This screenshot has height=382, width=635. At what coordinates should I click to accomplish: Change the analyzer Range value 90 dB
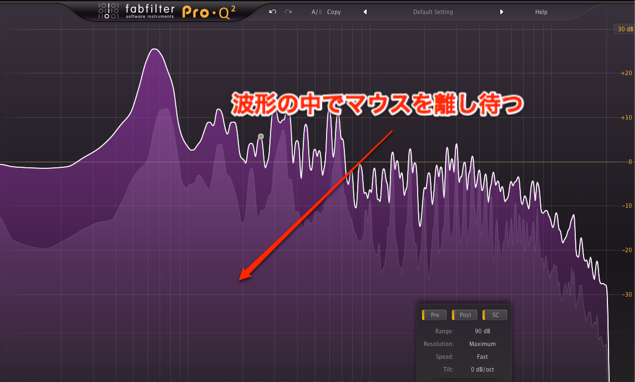pyautogui.click(x=482, y=331)
